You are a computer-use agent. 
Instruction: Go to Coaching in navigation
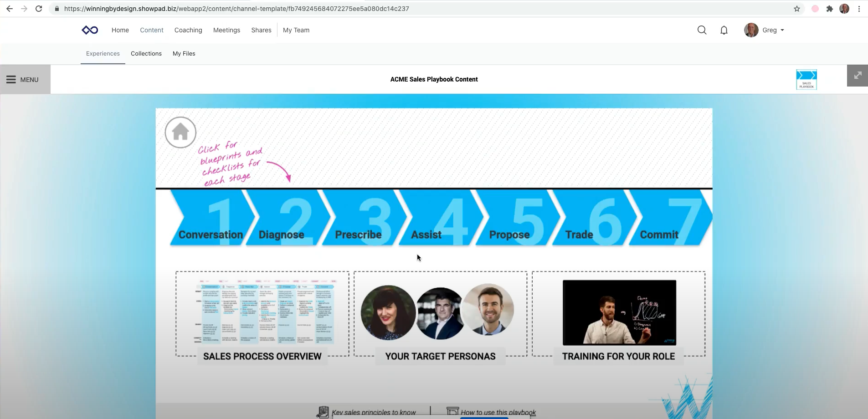point(188,30)
